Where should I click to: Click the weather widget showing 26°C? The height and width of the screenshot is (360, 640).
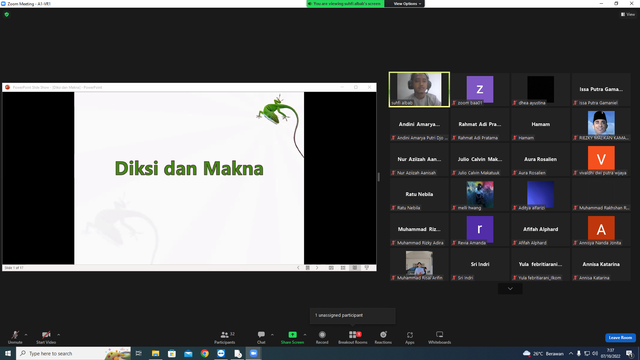click(x=543, y=353)
